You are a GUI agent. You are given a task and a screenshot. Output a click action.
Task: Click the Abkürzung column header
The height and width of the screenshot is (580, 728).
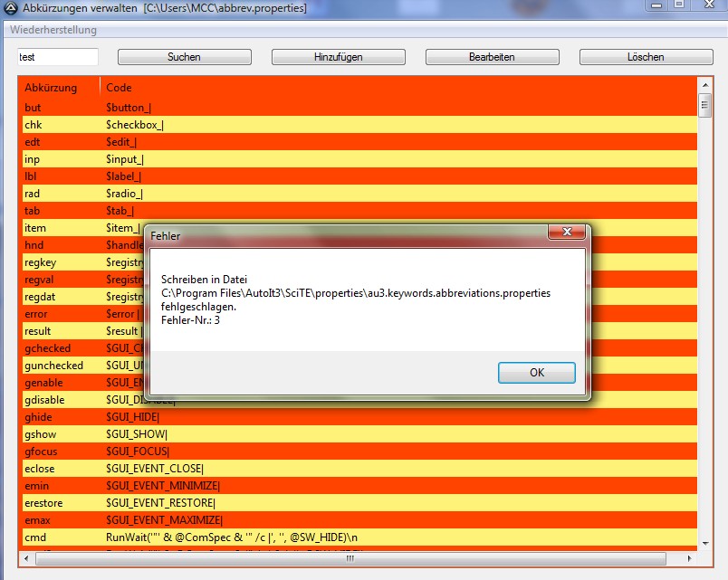[x=51, y=88]
